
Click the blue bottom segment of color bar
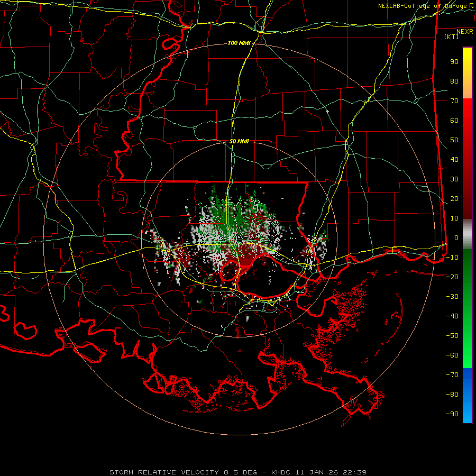tap(467, 396)
